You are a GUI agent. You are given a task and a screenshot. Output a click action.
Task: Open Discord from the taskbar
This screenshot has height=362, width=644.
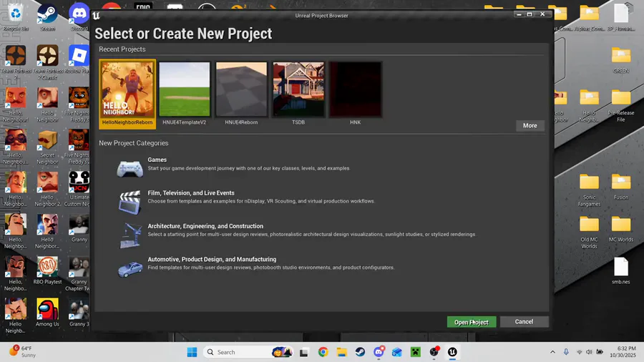379,352
